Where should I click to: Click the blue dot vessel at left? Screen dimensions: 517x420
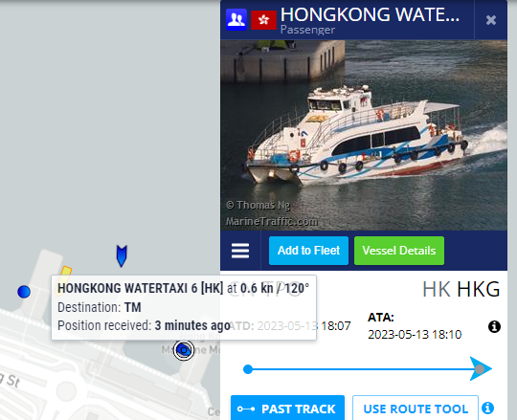tap(24, 292)
